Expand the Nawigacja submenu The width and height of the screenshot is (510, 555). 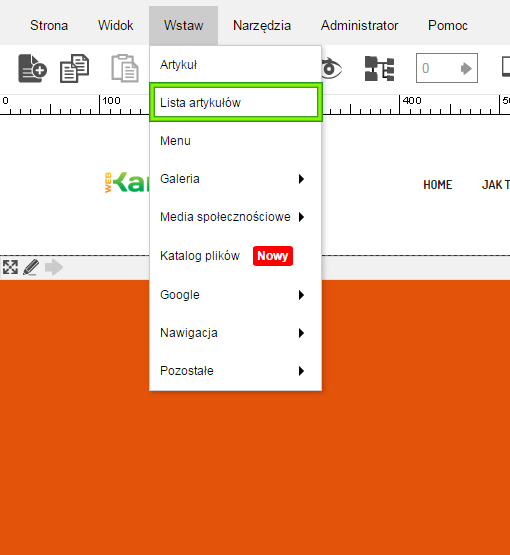235,333
